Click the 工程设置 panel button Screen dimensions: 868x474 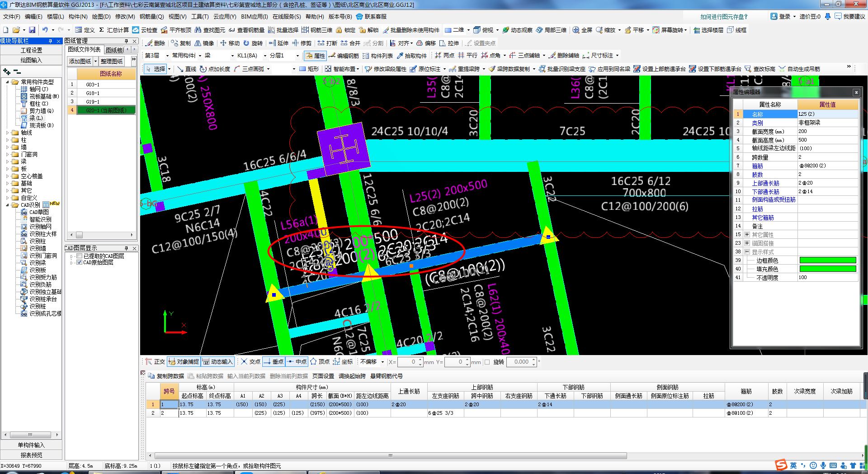pyautogui.click(x=31, y=50)
